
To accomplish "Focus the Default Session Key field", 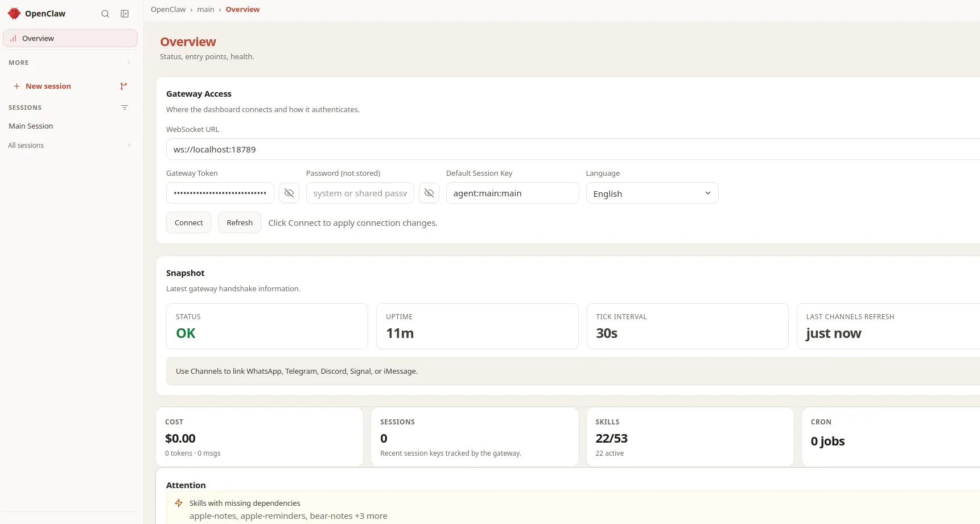I will pyautogui.click(x=513, y=193).
